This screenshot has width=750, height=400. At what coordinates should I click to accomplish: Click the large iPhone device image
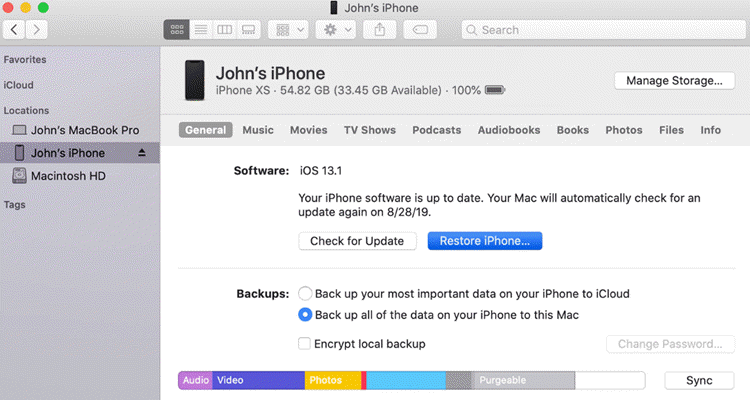coord(195,80)
